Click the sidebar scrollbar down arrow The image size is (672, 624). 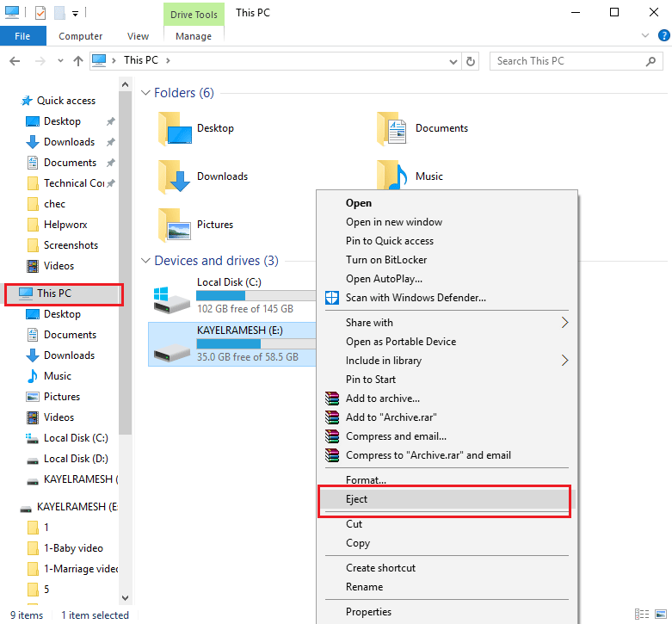coord(125,598)
